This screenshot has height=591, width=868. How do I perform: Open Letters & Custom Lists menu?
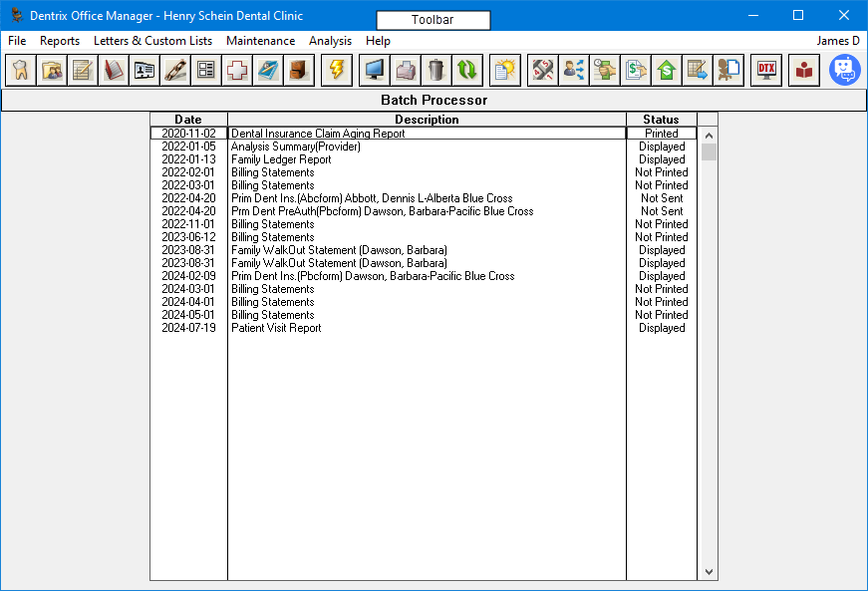[152, 41]
